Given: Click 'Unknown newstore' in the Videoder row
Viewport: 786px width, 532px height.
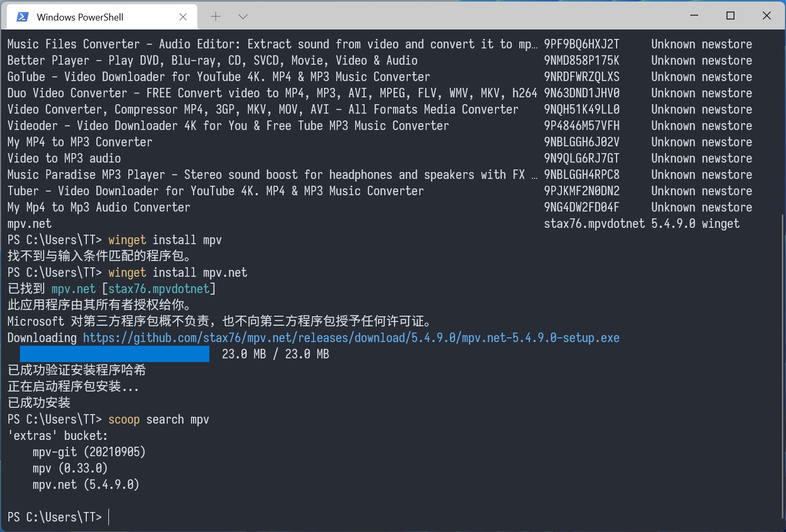Looking at the screenshot, I should [702, 126].
